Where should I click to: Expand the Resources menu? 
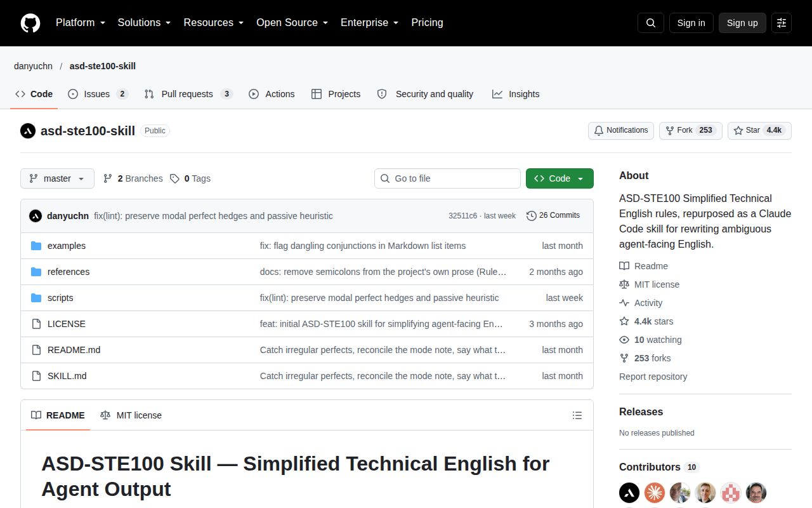[x=214, y=22]
